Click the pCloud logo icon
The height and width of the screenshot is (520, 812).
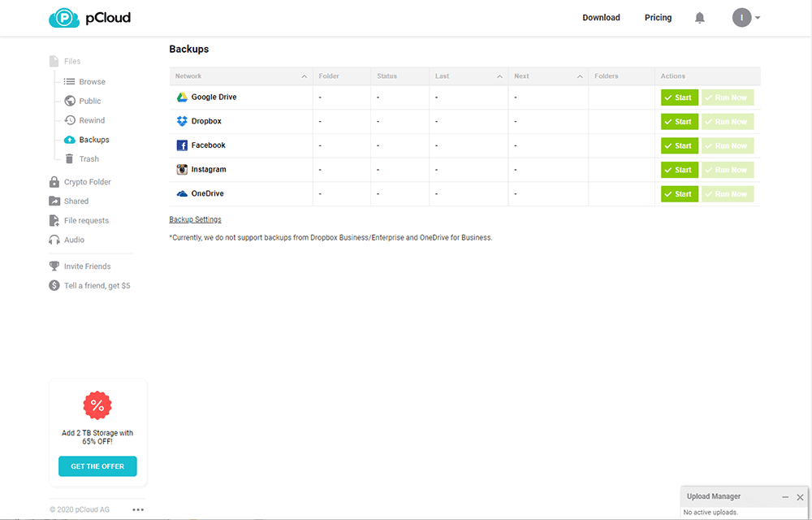(63, 18)
